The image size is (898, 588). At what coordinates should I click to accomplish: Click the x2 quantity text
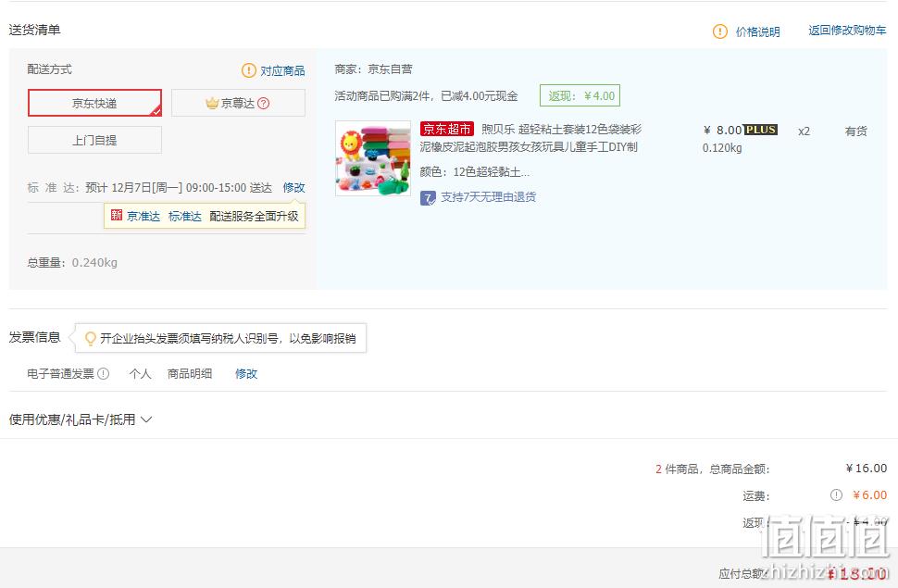pyautogui.click(x=804, y=131)
